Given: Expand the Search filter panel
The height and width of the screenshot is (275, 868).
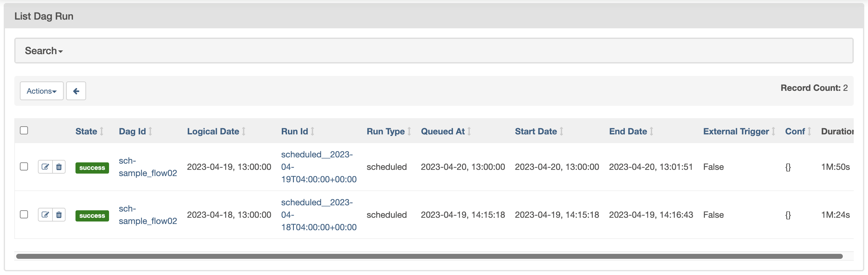Looking at the screenshot, I should 44,51.
